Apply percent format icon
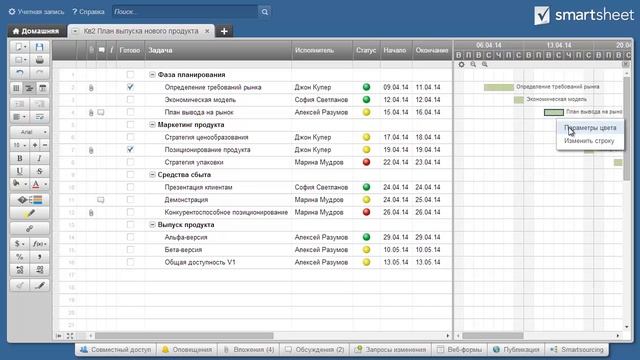640x360 pixels. pos(19,257)
